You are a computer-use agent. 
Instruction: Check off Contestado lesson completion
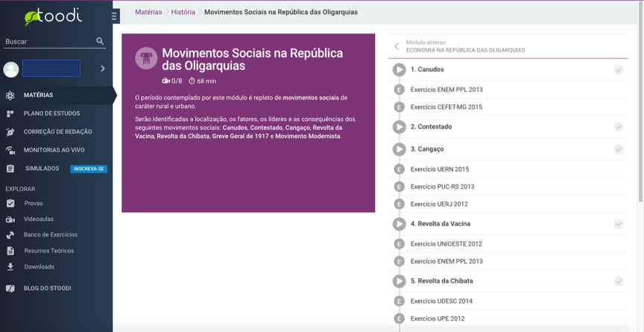coord(619,127)
